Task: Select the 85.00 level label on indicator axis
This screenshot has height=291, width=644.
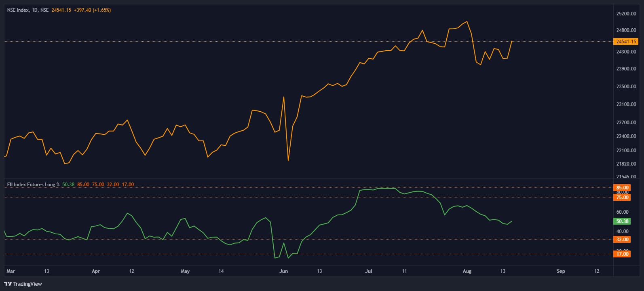Action: (622, 188)
